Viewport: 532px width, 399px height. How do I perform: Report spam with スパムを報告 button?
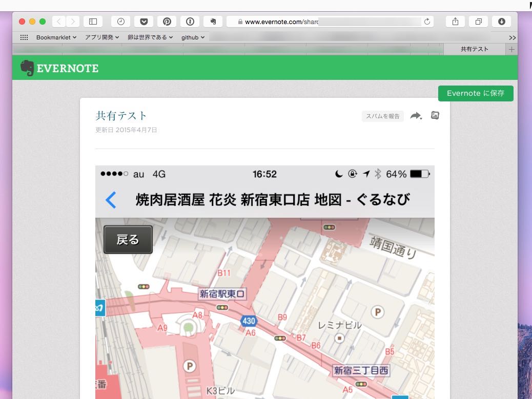pos(383,116)
